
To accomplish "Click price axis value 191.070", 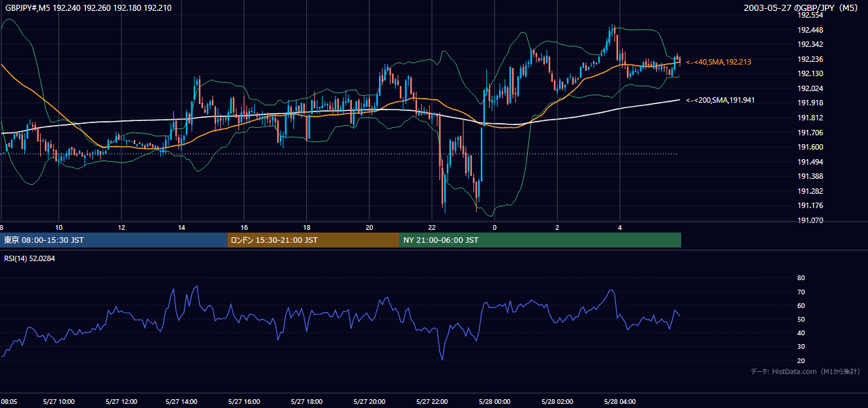I will [x=811, y=220].
